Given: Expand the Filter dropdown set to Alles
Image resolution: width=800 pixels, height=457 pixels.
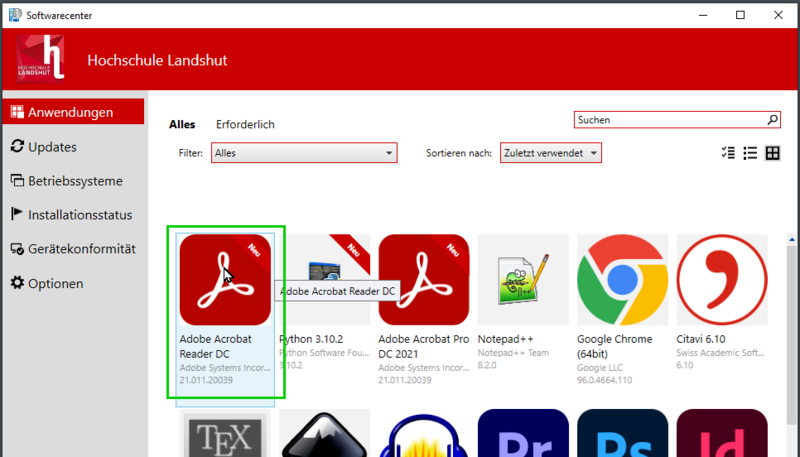Looking at the screenshot, I should pyautogui.click(x=304, y=153).
